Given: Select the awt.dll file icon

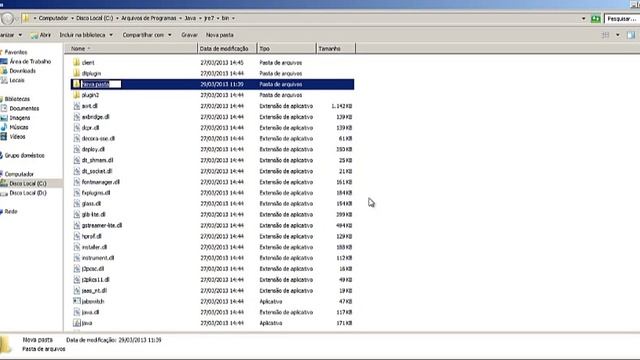Looking at the screenshot, I should coord(76,106).
